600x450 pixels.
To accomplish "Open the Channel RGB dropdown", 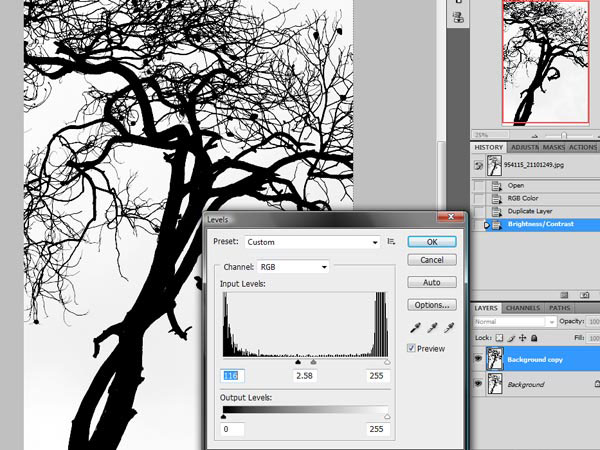I will pos(293,267).
